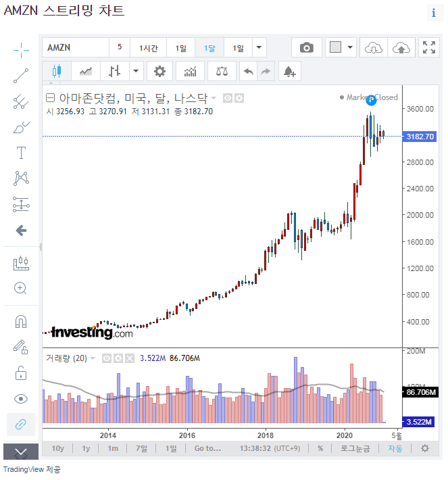The image size is (448, 480).
Task: Toggle volume indicator visibility eye
Action: click(x=107, y=358)
